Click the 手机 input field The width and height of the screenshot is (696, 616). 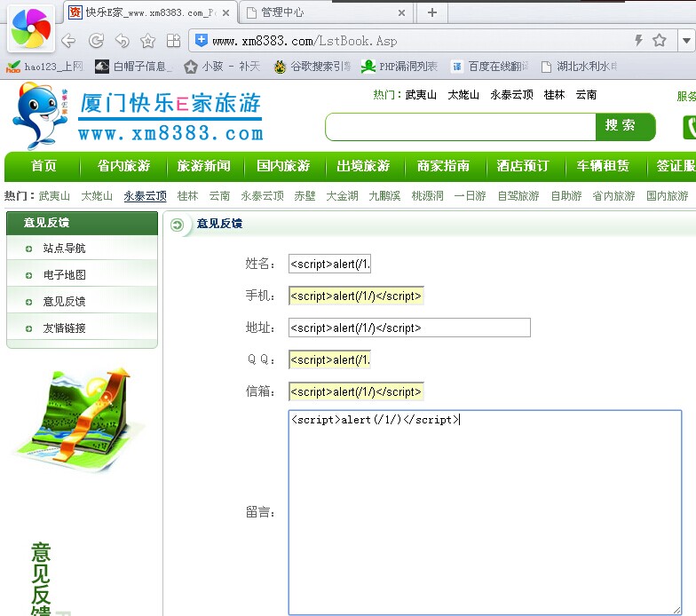356,296
